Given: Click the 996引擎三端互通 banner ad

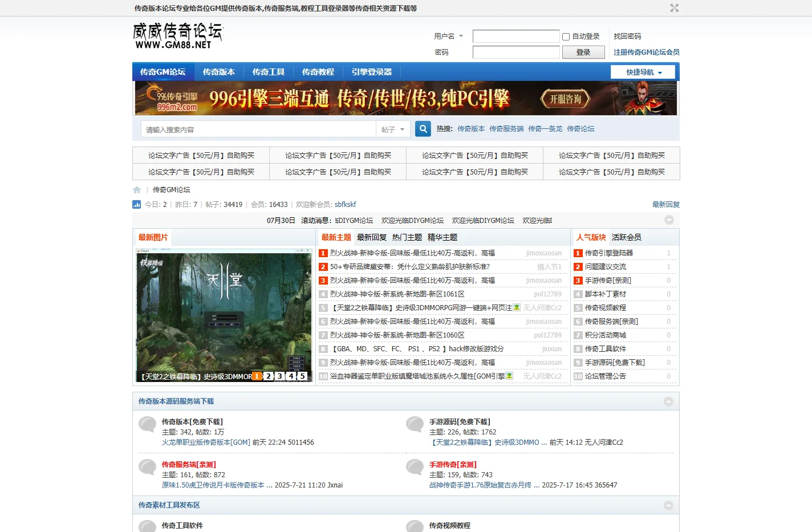Looking at the screenshot, I should [406, 98].
